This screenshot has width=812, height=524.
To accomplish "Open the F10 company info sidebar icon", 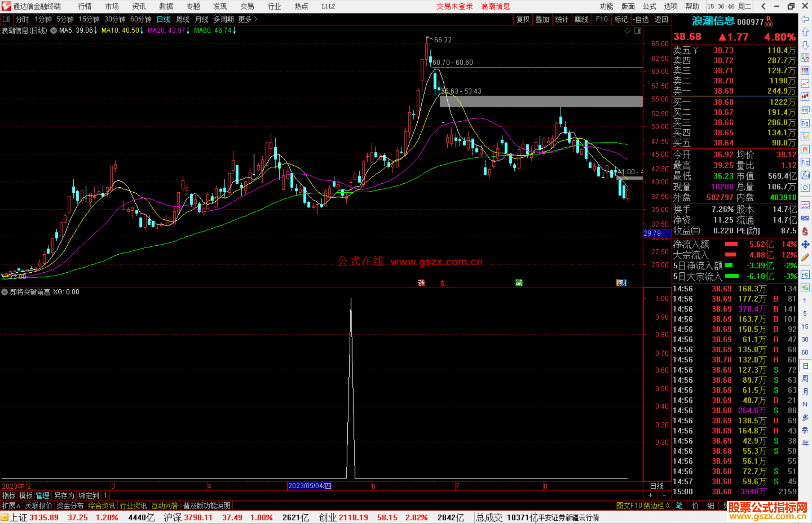I will pos(805,123).
